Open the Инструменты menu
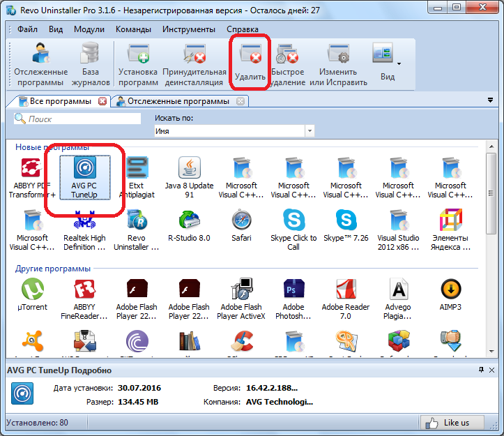 coord(189,29)
